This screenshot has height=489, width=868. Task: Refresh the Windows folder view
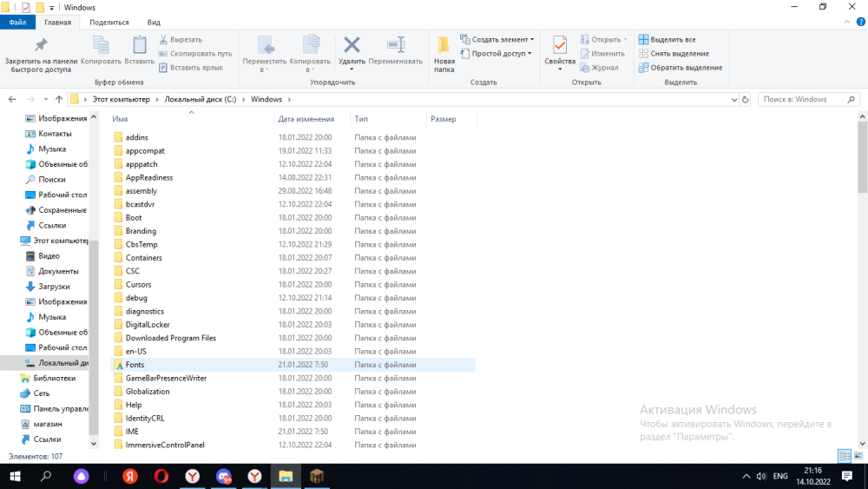pyautogui.click(x=745, y=100)
